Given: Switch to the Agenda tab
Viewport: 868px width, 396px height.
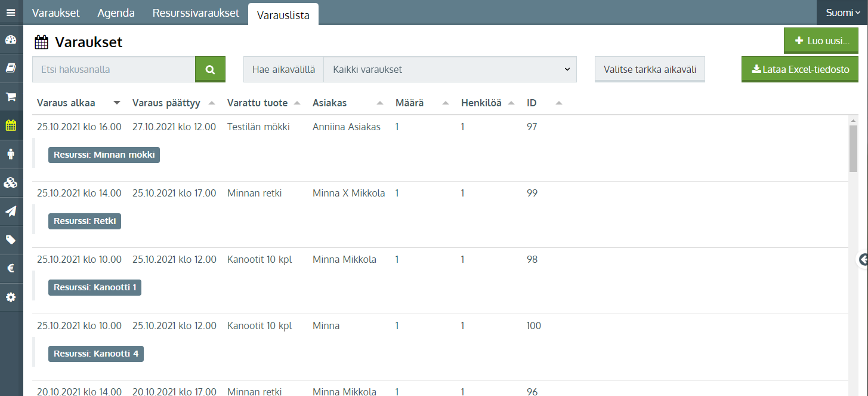Looking at the screenshot, I should click(116, 13).
